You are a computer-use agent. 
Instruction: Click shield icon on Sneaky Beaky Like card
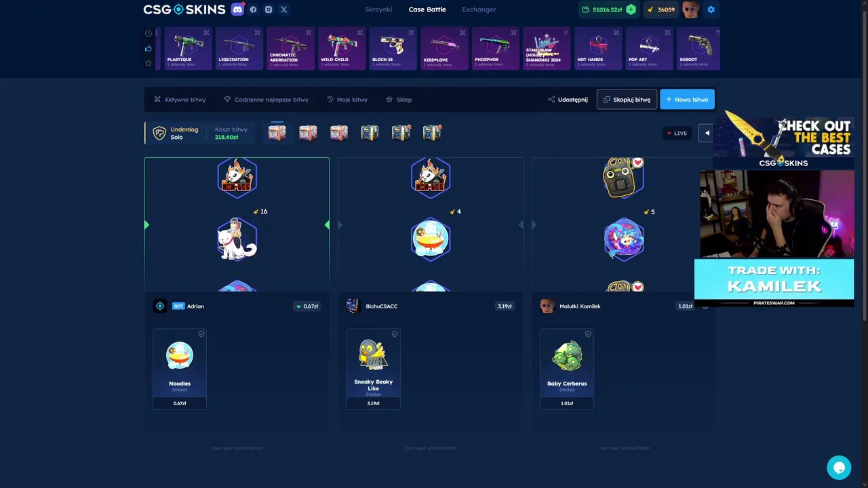click(395, 334)
